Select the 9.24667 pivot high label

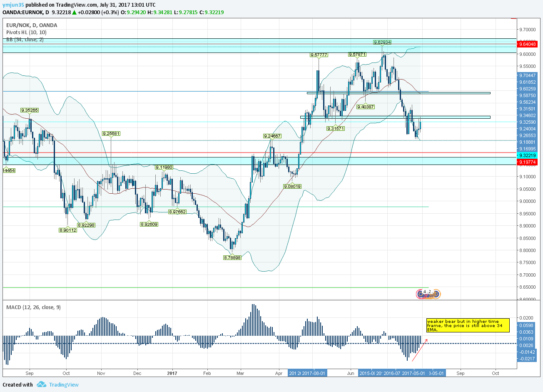click(x=272, y=136)
